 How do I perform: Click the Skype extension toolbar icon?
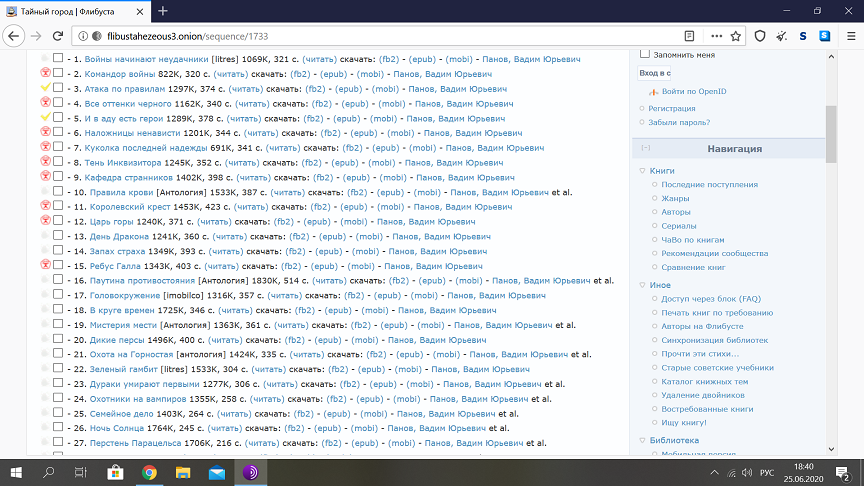tap(825, 36)
